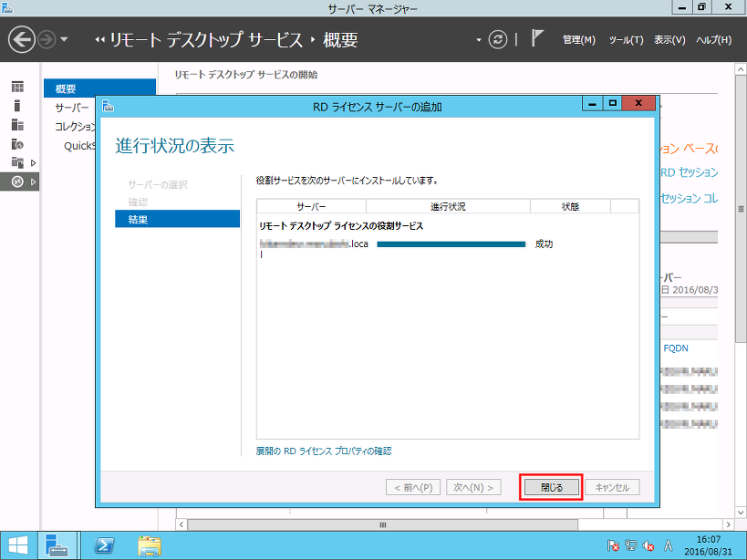Open notifications via the flag icon

[x=536, y=38]
